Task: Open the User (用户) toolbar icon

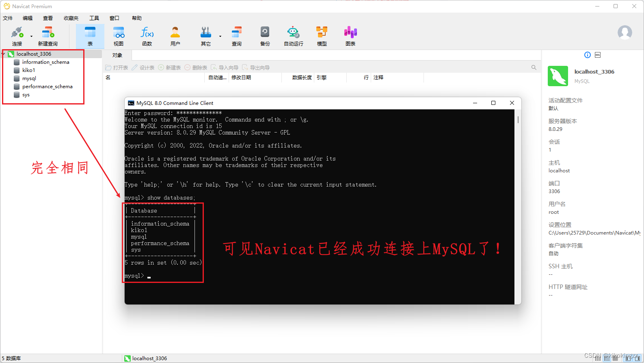Action: (175, 36)
